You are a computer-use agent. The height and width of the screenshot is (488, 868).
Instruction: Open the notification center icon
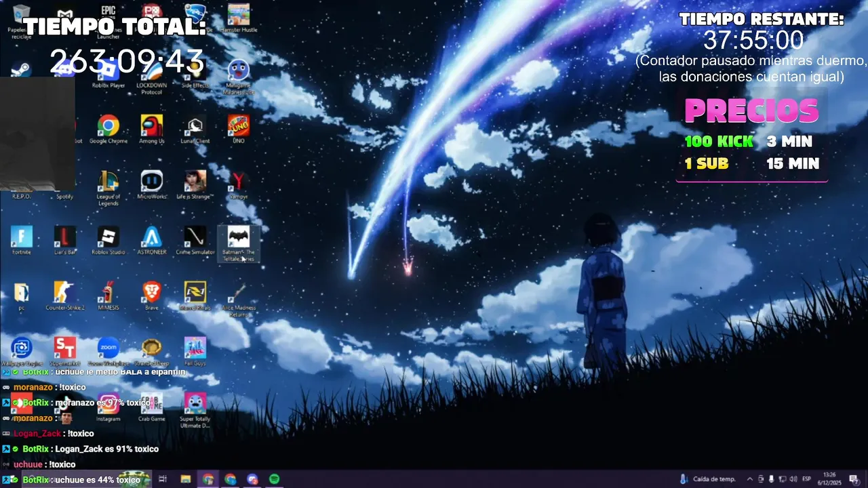[854, 479]
